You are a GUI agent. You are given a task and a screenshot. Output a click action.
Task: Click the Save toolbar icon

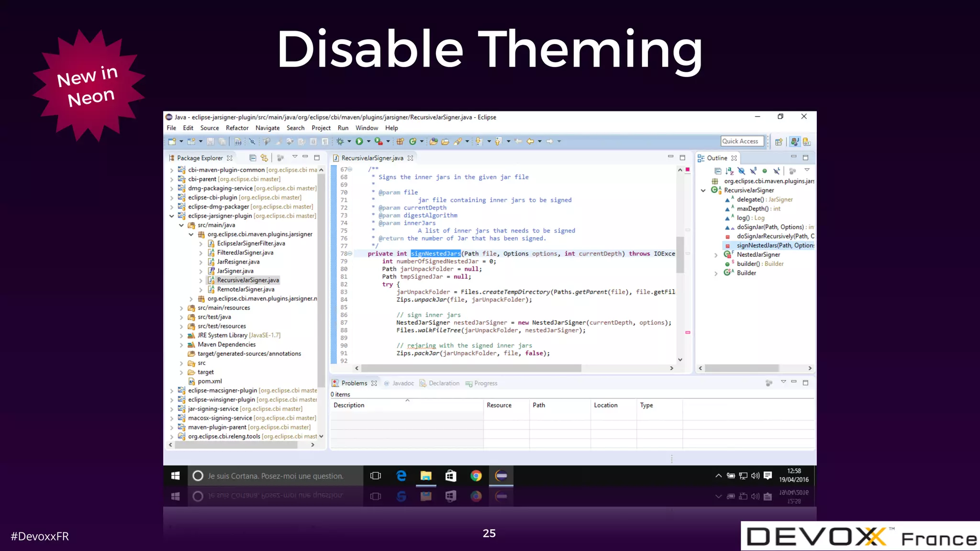coord(210,142)
